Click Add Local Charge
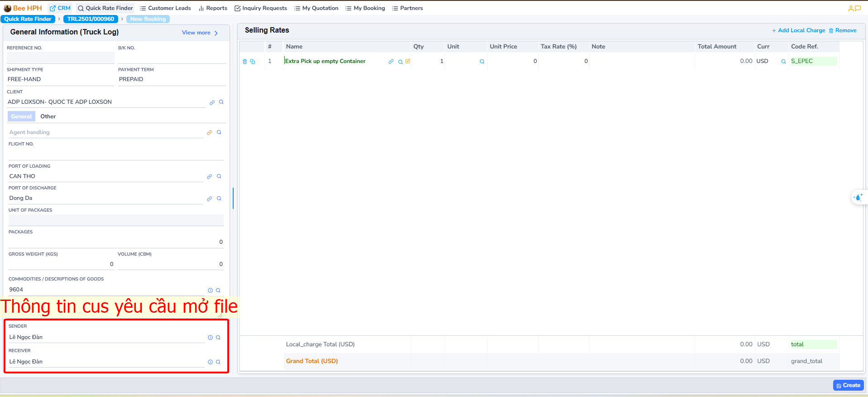Image resolution: width=868 pixels, height=397 pixels. (x=799, y=30)
